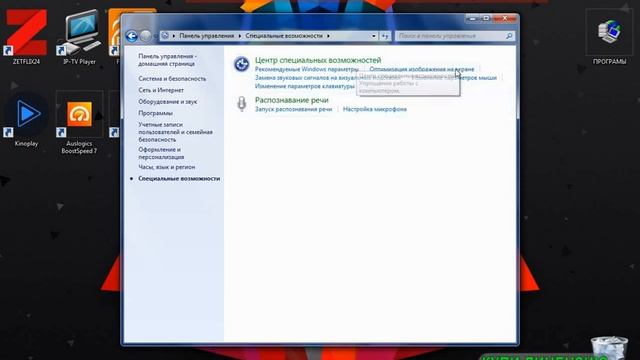Select Специальные возможности in sidebar
640x360 pixels.
(179, 178)
